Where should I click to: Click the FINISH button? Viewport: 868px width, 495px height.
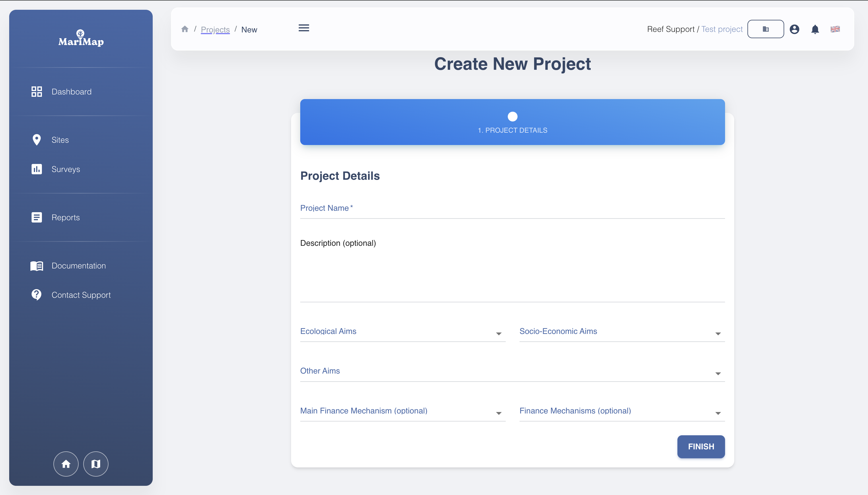tap(701, 446)
